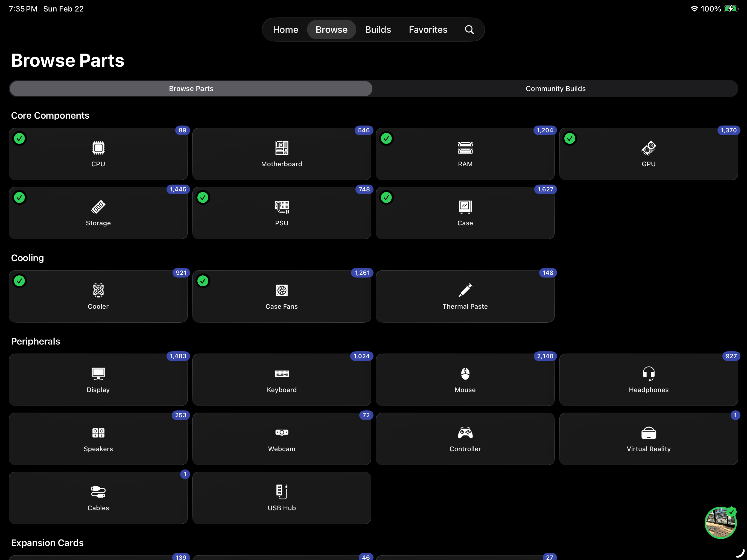This screenshot has width=747, height=560.
Task: Open the Headphones icon
Action: [648, 374]
